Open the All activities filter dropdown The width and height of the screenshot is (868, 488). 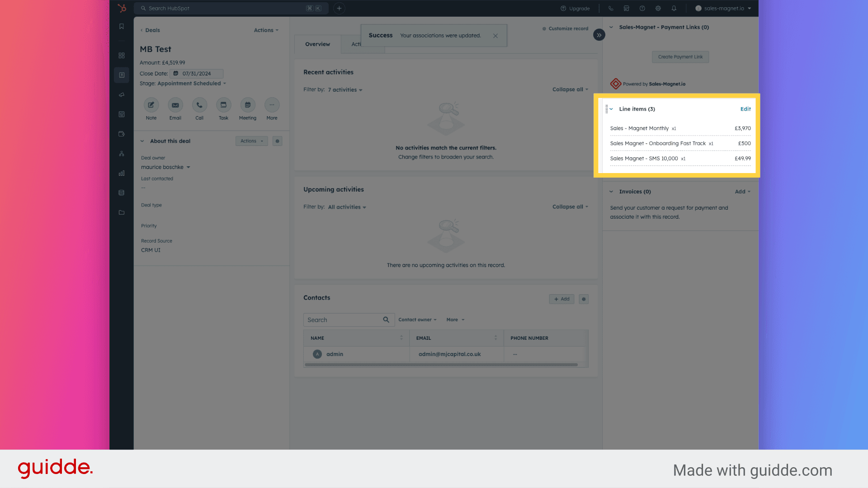(x=347, y=207)
